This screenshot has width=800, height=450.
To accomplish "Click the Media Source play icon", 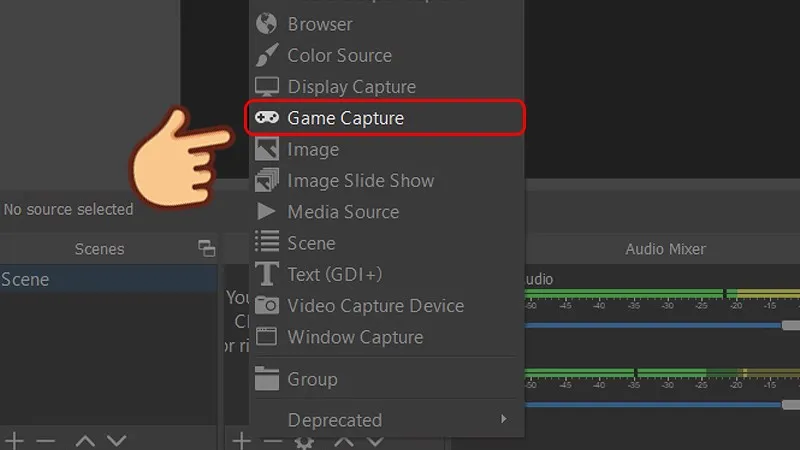I will (x=266, y=212).
